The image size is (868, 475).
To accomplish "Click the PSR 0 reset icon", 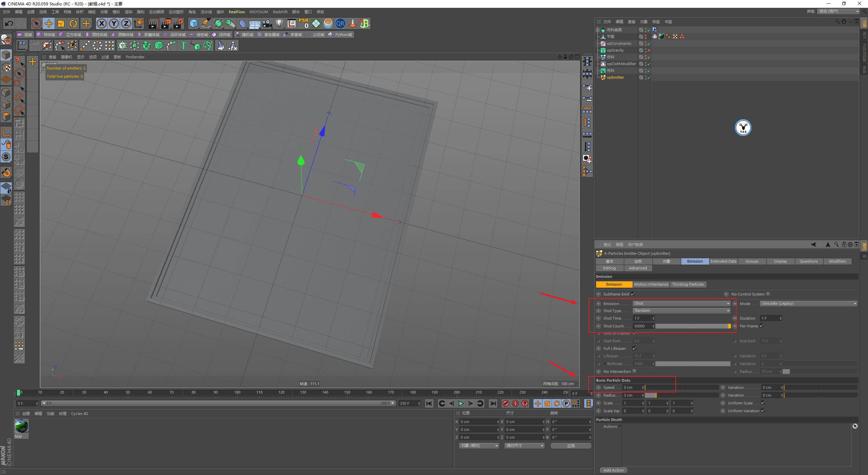I will point(304,23).
